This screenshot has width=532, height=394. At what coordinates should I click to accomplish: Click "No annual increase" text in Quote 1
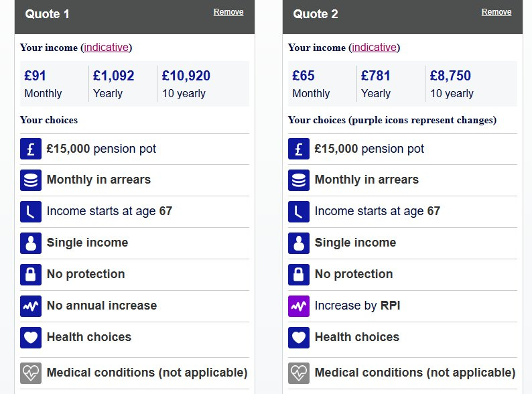[102, 306]
